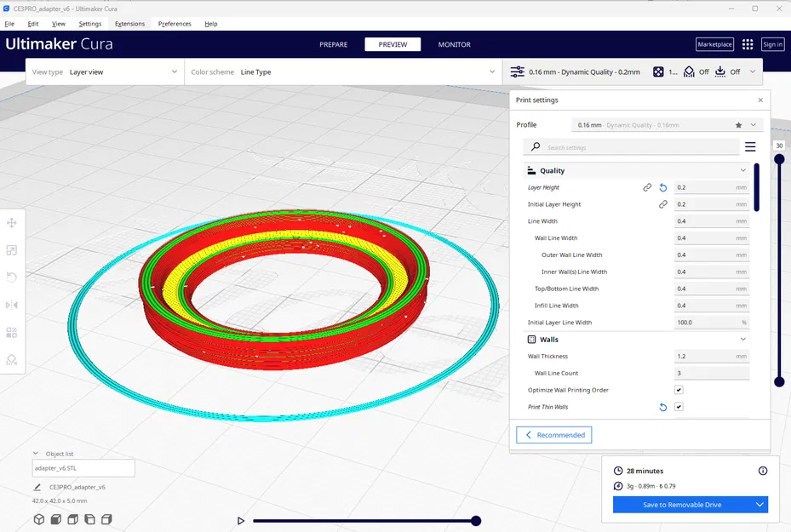Switch to the MONITOR stage
791x532 pixels.
pyautogui.click(x=454, y=44)
